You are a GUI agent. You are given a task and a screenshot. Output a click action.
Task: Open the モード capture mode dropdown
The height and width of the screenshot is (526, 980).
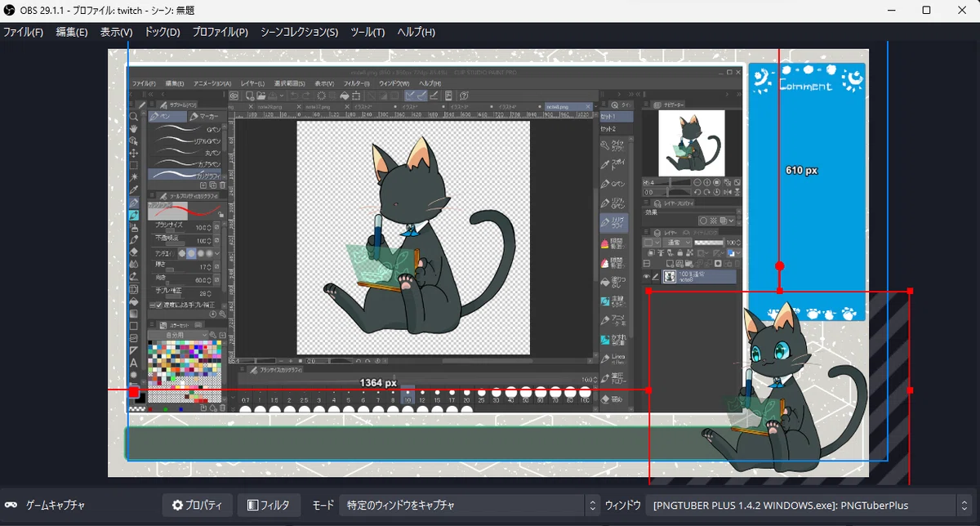(x=470, y=506)
